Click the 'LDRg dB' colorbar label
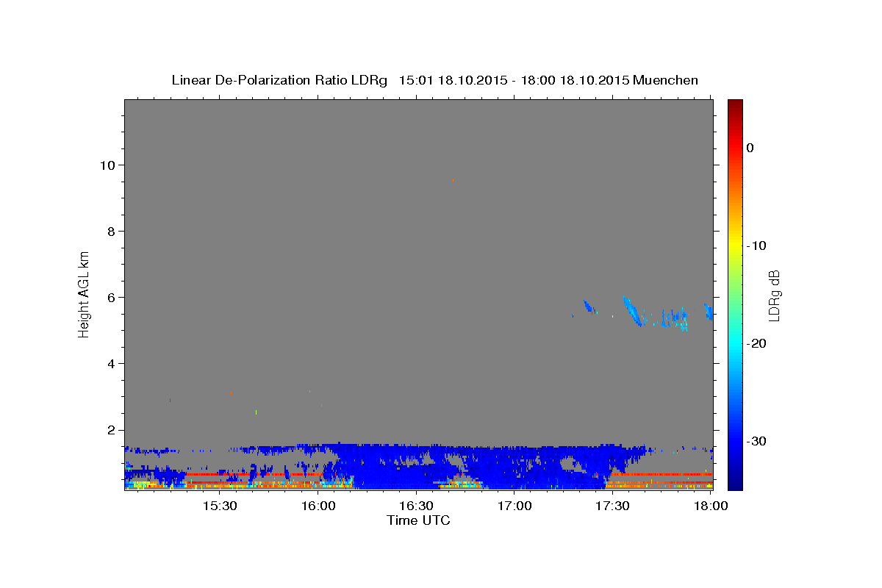 click(x=774, y=295)
